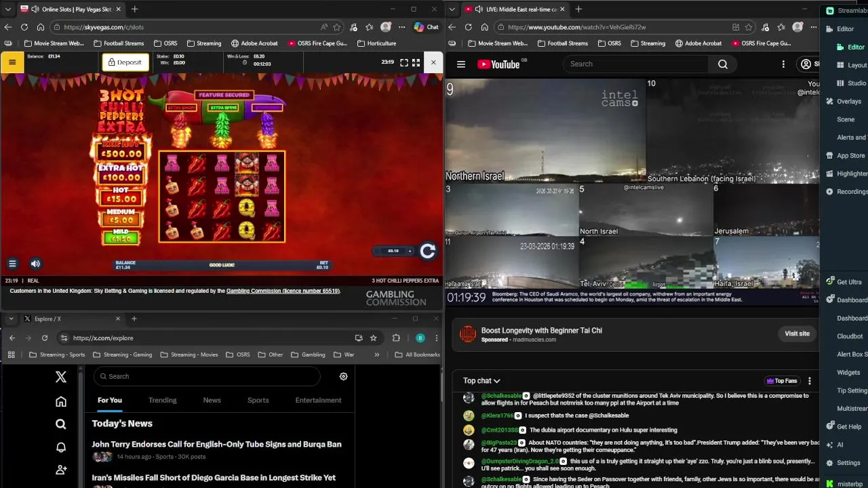Mute the LIVE Middle East tab audio

click(x=479, y=9)
